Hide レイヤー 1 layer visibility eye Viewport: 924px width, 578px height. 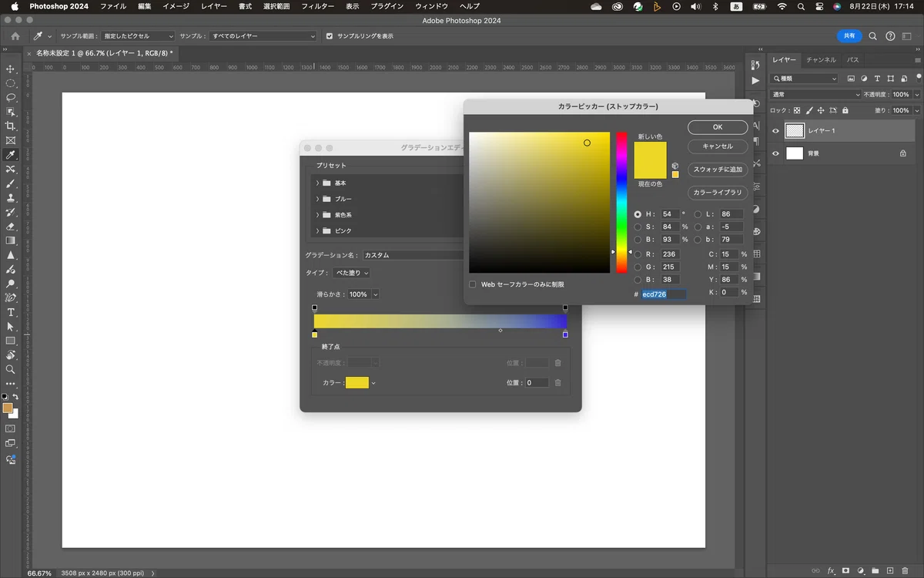tap(775, 131)
